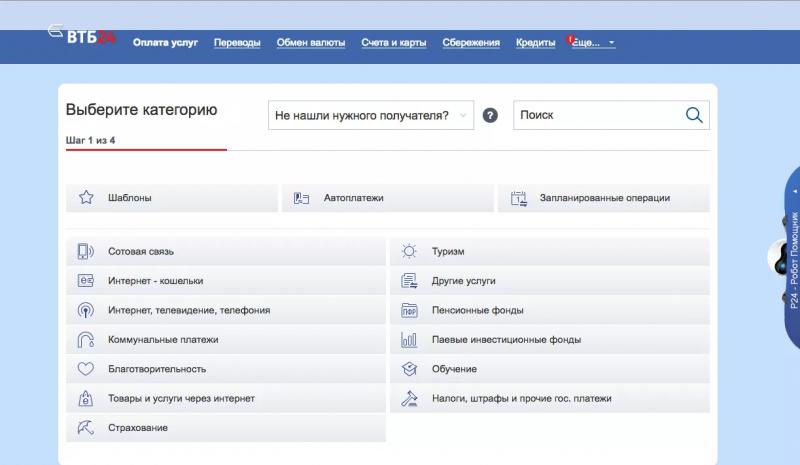The height and width of the screenshot is (465, 800).
Task: Open the Обмен валюты menu item
Action: pos(311,42)
